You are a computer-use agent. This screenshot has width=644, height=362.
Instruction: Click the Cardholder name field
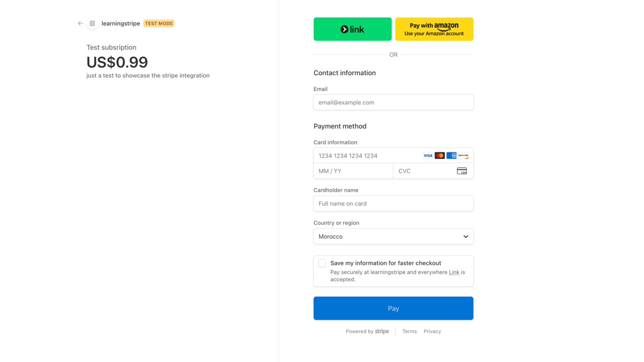393,204
